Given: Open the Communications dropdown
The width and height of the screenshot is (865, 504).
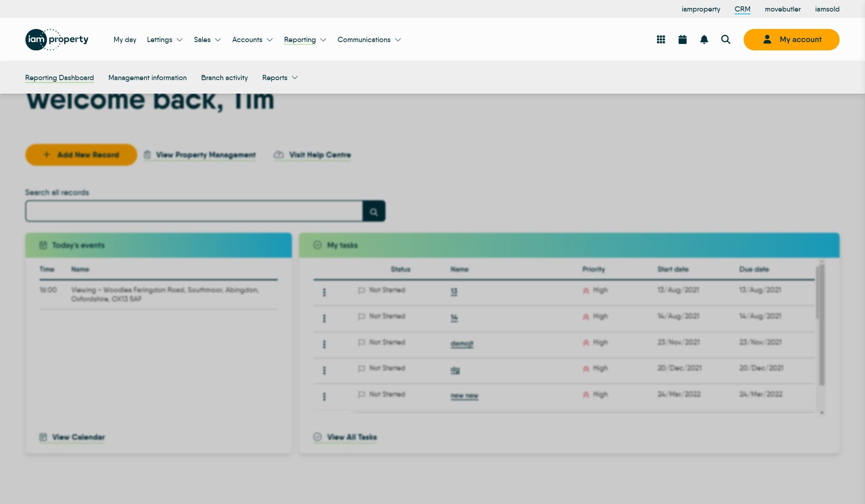Looking at the screenshot, I should (x=369, y=40).
